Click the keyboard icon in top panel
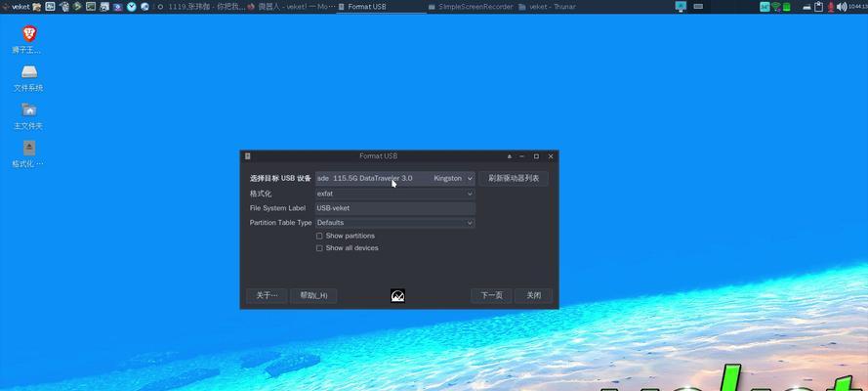The width and height of the screenshot is (868, 391). pyautogui.click(x=698, y=7)
